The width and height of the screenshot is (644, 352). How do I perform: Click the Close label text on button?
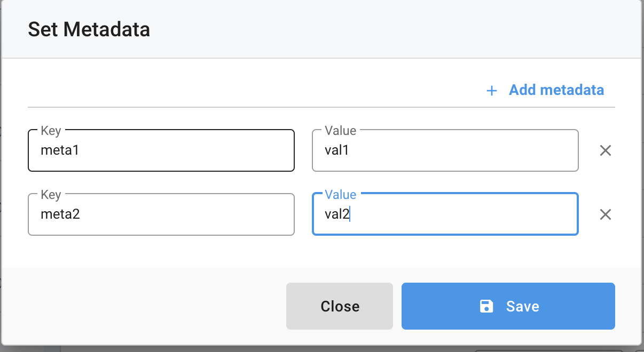point(340,306)
